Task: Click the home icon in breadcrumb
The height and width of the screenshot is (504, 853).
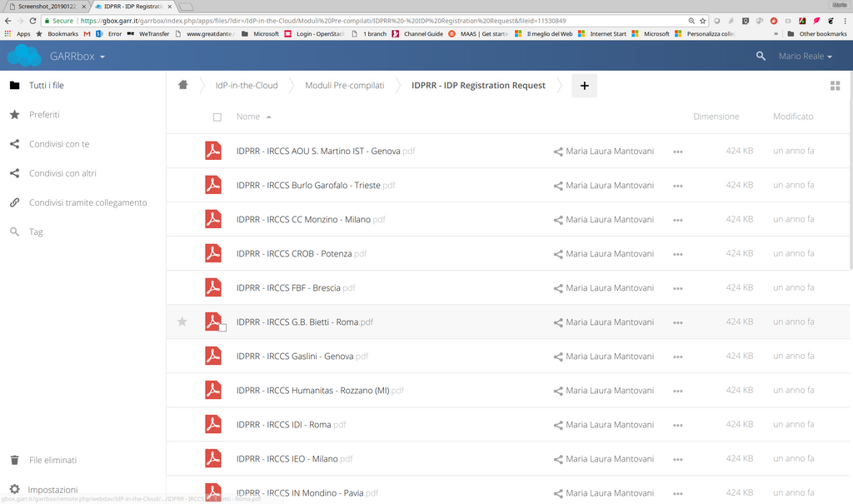Action: point(183,85)
